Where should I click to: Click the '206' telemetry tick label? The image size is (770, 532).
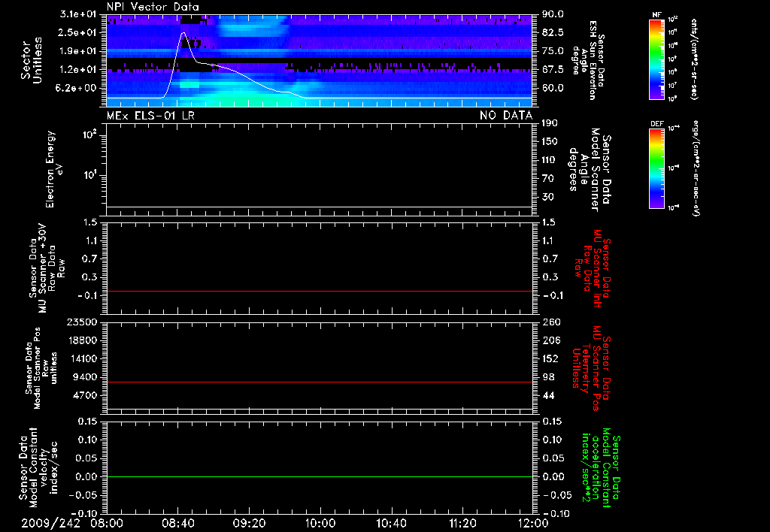click(551, 340)
